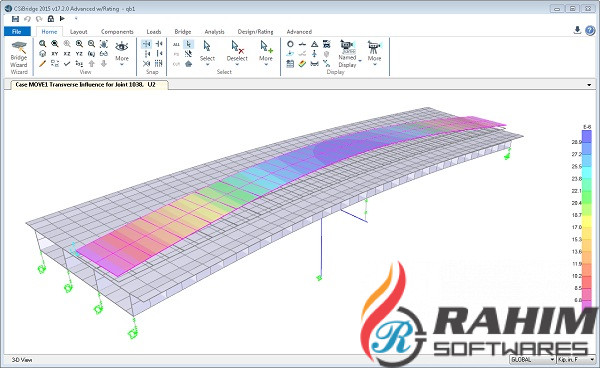The image size is (600, 368).
Task: Click the Undo arrow icon
Action: pos(27,19)
